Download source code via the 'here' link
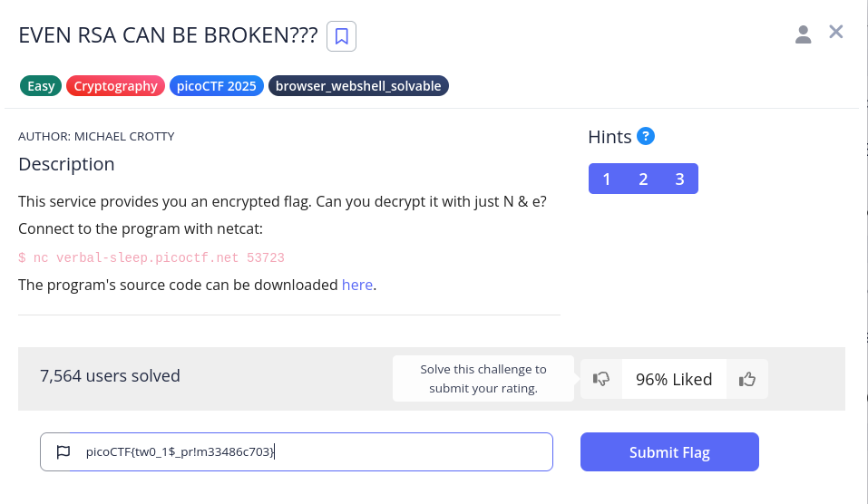Viewport: 868px width, 504px height. point(357,285)
